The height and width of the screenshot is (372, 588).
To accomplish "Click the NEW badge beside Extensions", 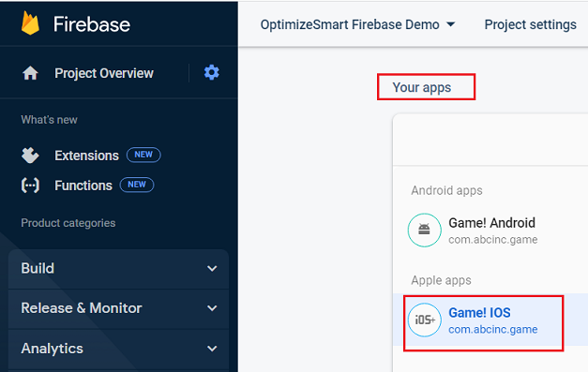I will click(x=143, y=155).
